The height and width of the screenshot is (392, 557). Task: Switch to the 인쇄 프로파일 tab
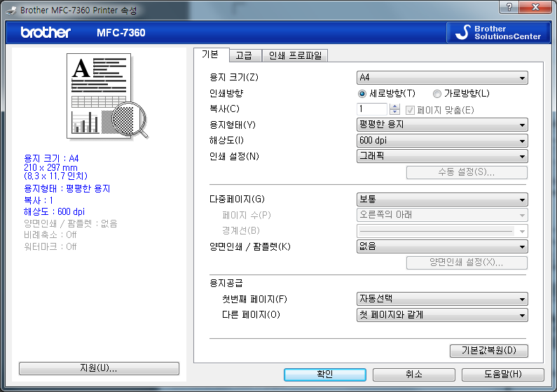[295, 56]
